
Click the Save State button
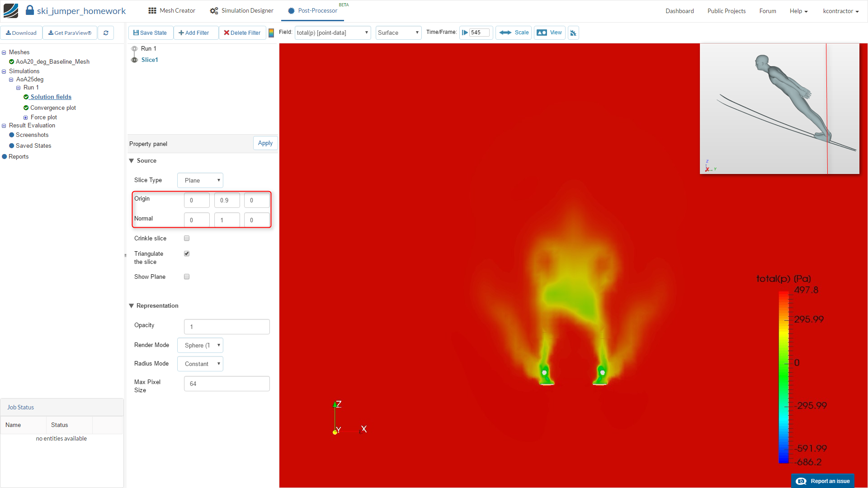150,33
